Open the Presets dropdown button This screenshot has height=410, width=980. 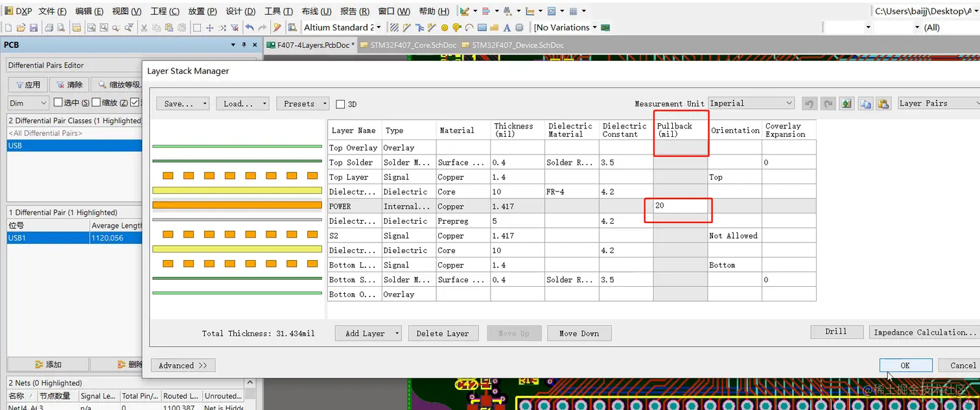(303, 104)
